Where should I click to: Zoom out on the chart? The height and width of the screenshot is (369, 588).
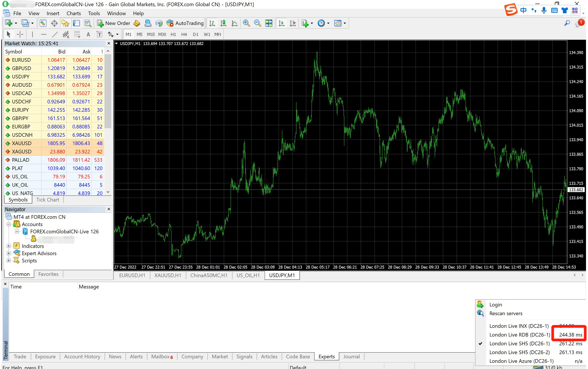pos(257,23)
